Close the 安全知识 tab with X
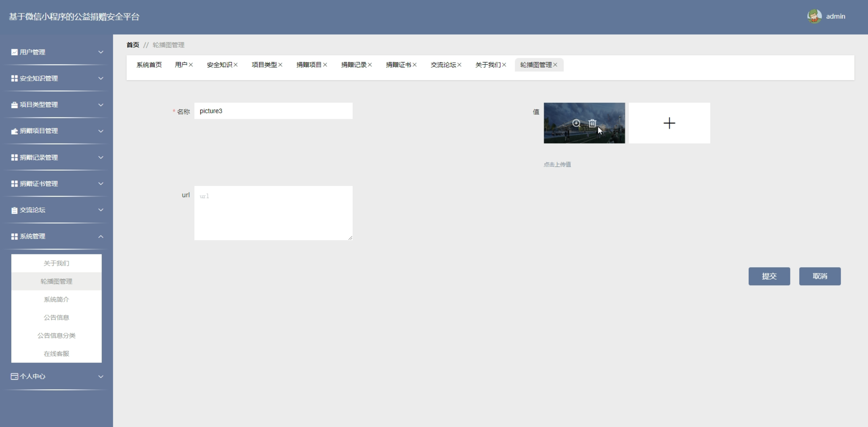This screenshot has height=427, width=868. (236, 65)
